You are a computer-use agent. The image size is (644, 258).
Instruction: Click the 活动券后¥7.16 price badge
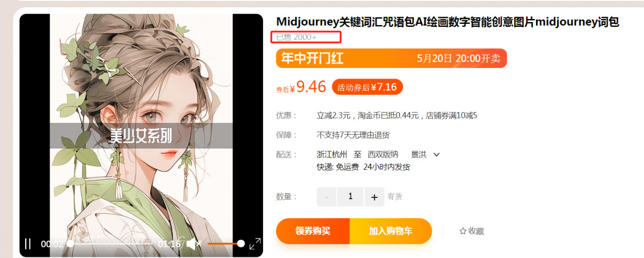367,87
